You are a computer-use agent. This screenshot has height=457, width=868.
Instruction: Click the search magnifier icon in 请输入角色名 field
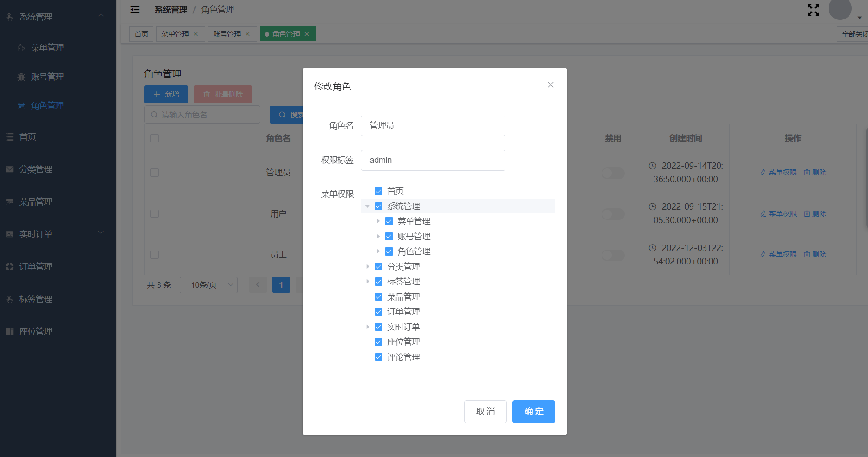click(154, 115)
